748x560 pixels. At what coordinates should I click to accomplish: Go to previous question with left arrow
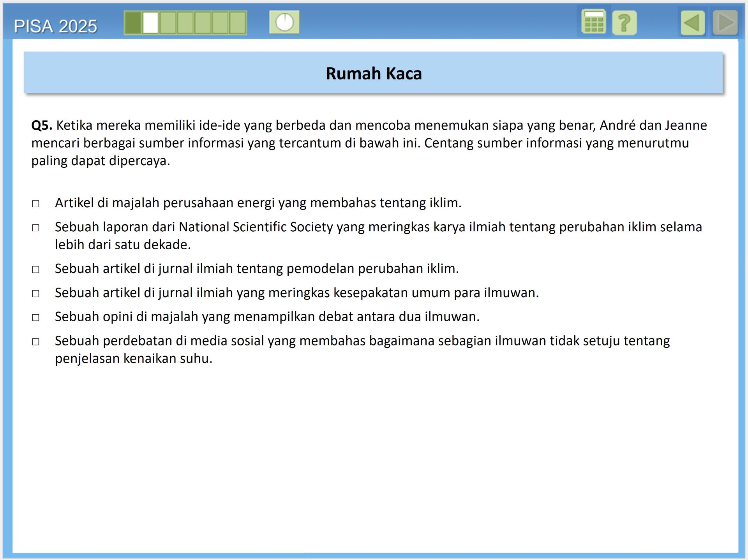point(692,23)
